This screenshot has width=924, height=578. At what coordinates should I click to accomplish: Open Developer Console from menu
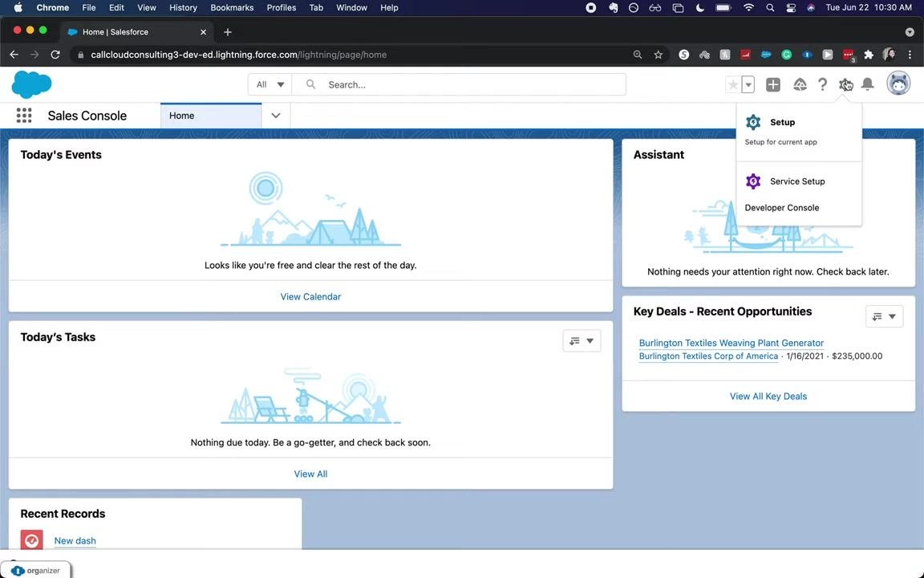[781, 208]
